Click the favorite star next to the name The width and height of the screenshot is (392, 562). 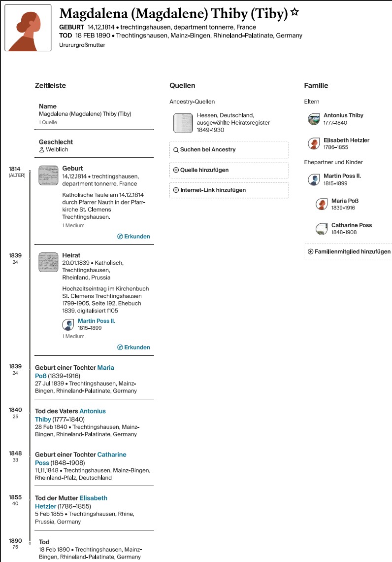tap(295, 13)
